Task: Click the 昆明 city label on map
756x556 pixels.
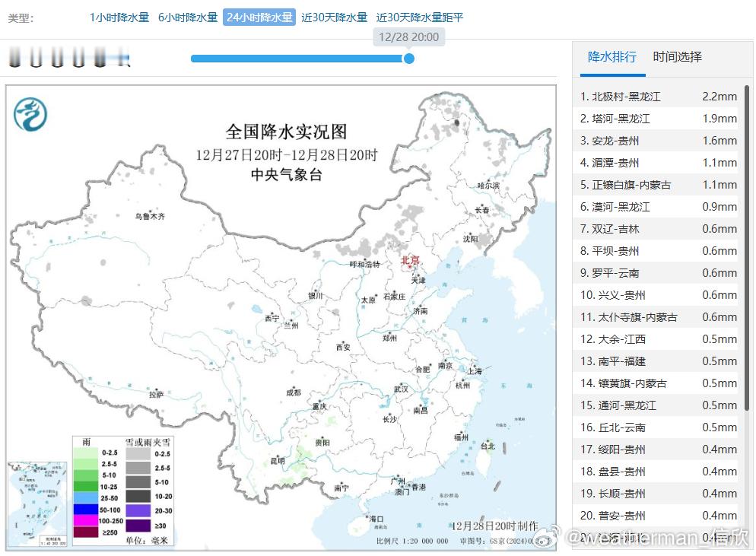Action: click(278, 461)
